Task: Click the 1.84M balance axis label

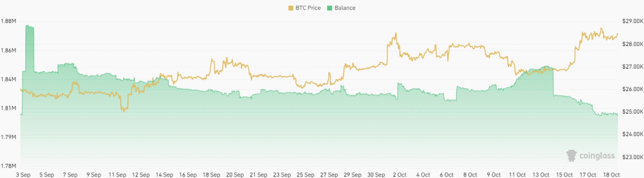Action: (8, 79)
